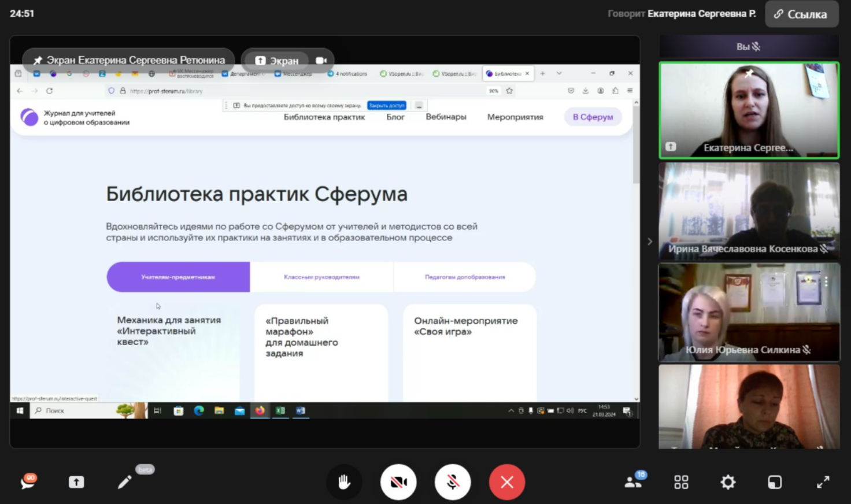Viewport: 851px width, 504px height.
Task: End the call with red button
Action: (506, 481)
